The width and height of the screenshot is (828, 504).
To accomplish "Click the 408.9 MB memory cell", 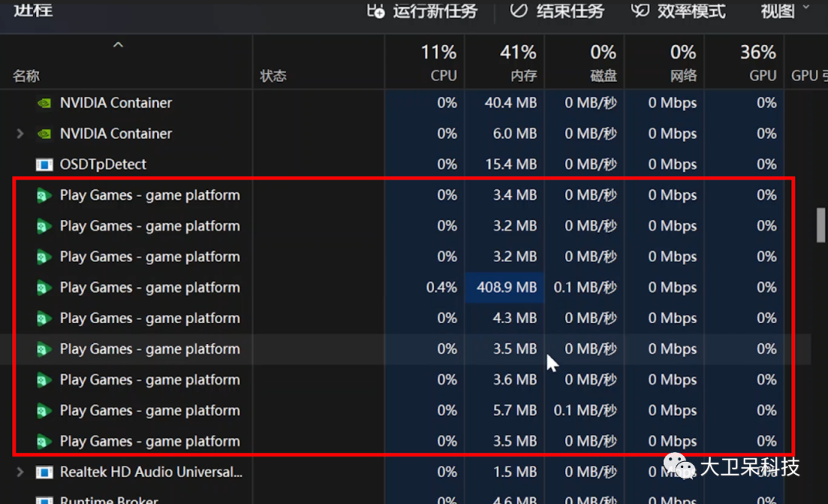I will coord(504,288).
